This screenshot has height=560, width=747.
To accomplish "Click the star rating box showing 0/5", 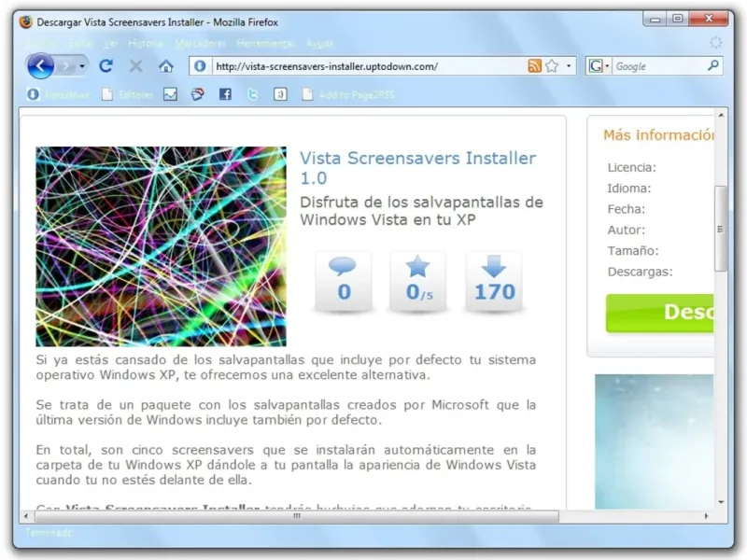I will [x=418, y=282].
